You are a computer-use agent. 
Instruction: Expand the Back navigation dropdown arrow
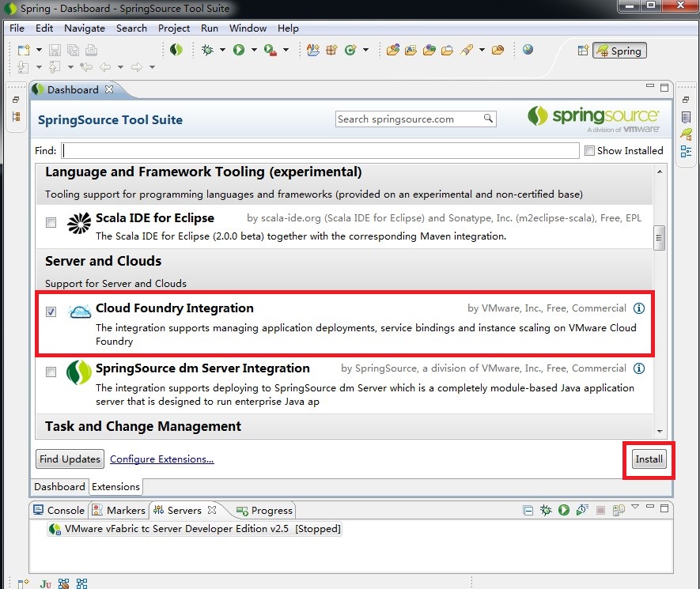pyautogui.click(x=120, y=67)
